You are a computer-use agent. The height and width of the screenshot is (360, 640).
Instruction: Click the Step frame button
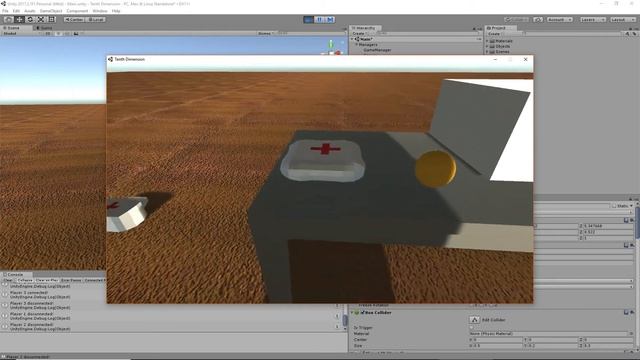(x=330, y=19)
